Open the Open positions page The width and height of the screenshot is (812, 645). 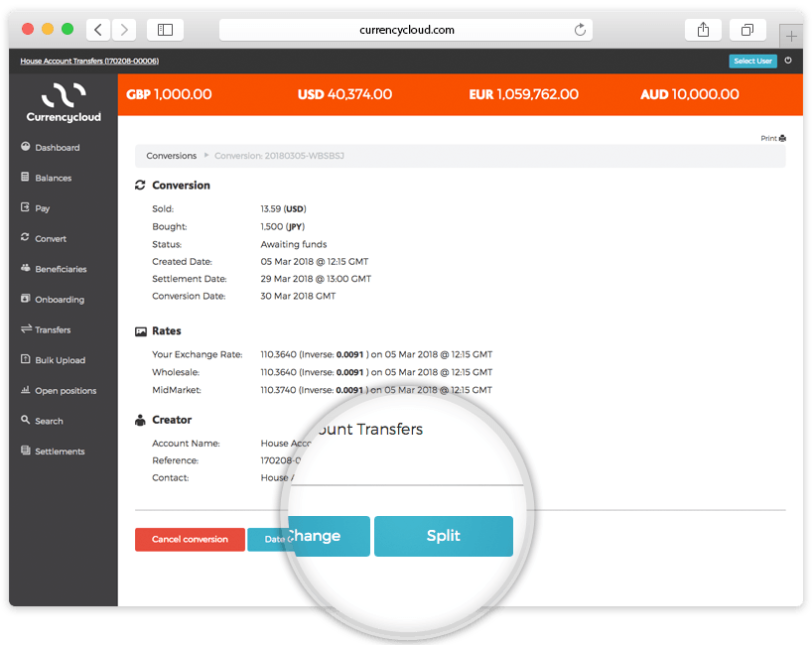(x=66, y=391)
